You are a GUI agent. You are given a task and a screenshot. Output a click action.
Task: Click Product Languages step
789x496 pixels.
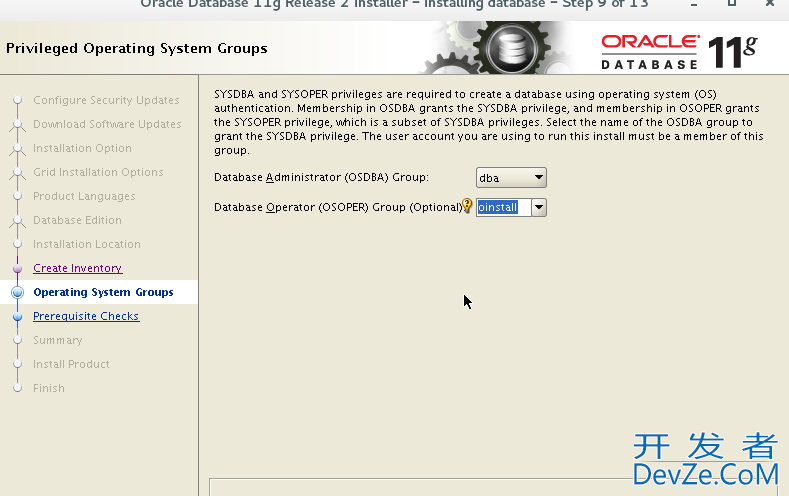(84, 196)
